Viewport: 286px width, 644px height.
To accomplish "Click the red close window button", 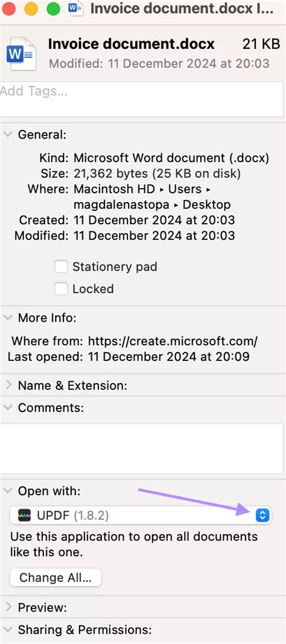I will pyautogui.click(x=8, y=8).
